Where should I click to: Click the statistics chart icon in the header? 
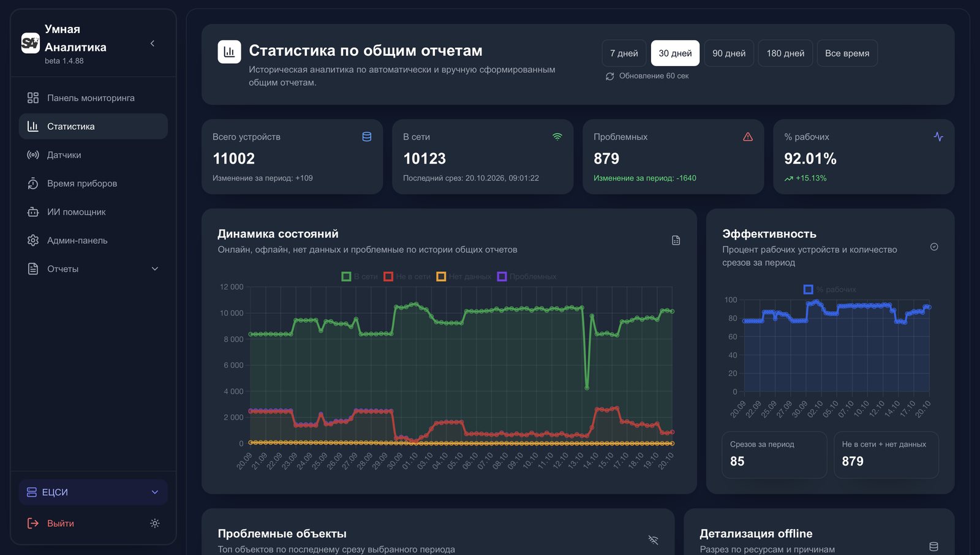click(x=229, y=51)
